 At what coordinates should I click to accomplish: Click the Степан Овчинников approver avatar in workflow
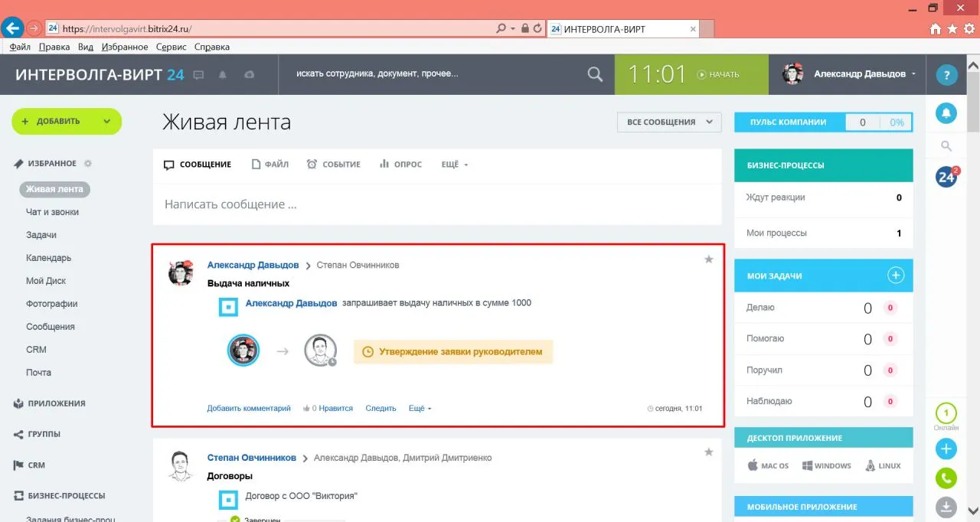point(320,351)
